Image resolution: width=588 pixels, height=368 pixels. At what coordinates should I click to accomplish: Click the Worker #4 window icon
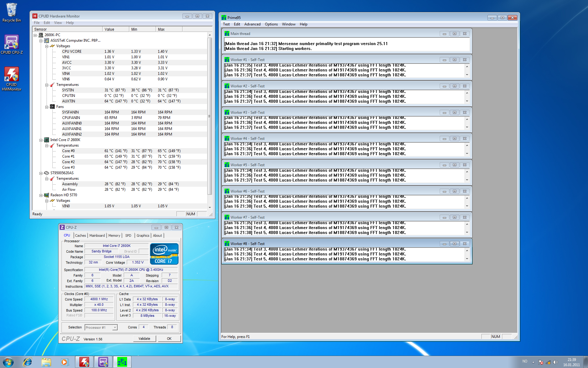[x=227, y=138]
